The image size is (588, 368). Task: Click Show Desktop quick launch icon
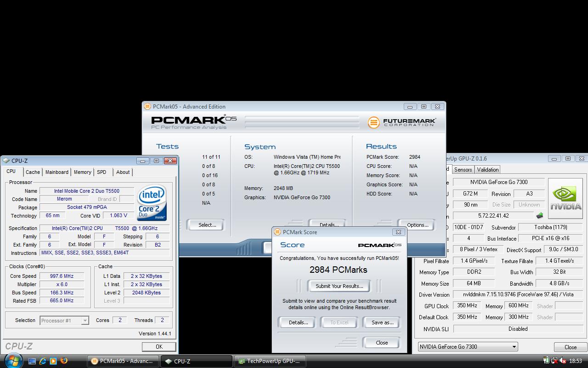coord(32,361)
